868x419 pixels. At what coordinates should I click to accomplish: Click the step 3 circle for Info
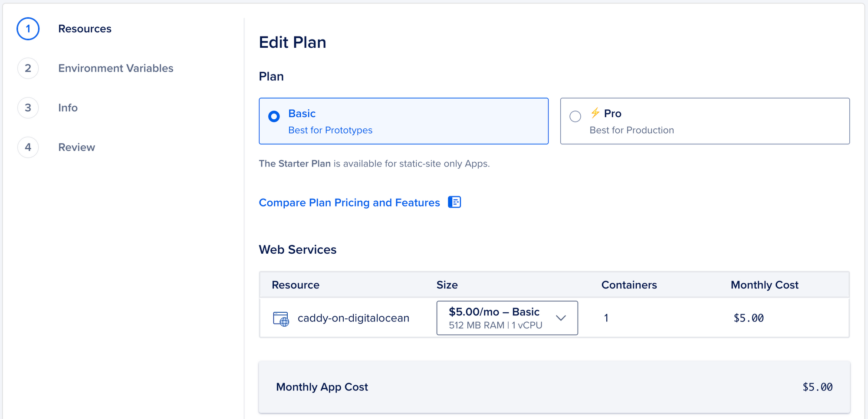(x=28, y=108)
